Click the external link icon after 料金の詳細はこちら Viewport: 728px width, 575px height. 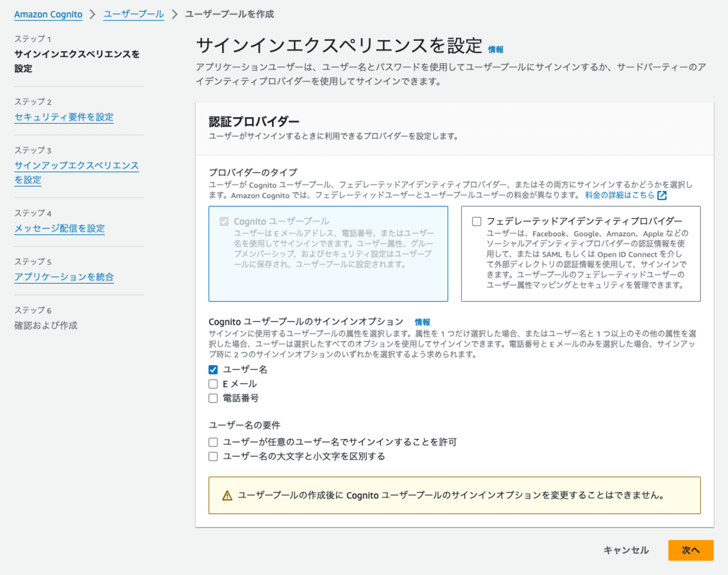coord(662,195)
